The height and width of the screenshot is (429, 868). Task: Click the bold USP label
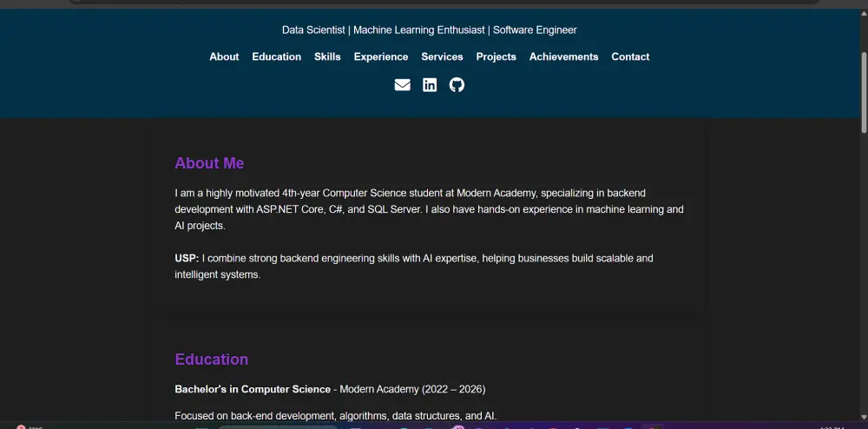pos(187,259)
